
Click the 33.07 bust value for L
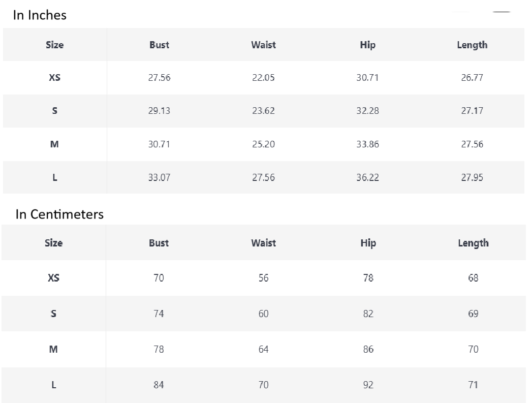click(x=159, y=177)
